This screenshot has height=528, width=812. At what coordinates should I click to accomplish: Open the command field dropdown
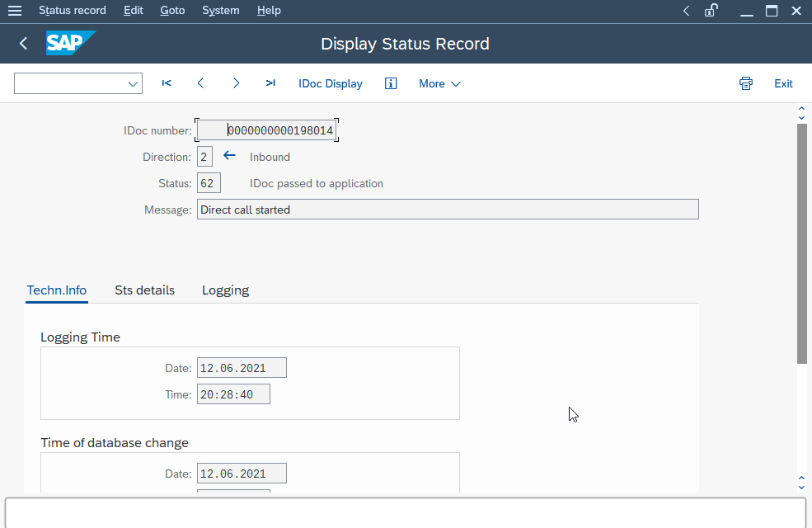tap(133, 84)
